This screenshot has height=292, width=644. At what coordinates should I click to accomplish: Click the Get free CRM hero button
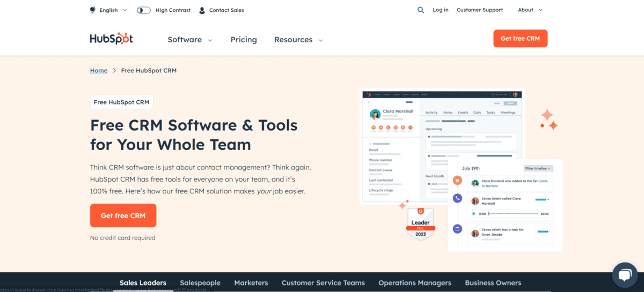[x=123, y=215]
